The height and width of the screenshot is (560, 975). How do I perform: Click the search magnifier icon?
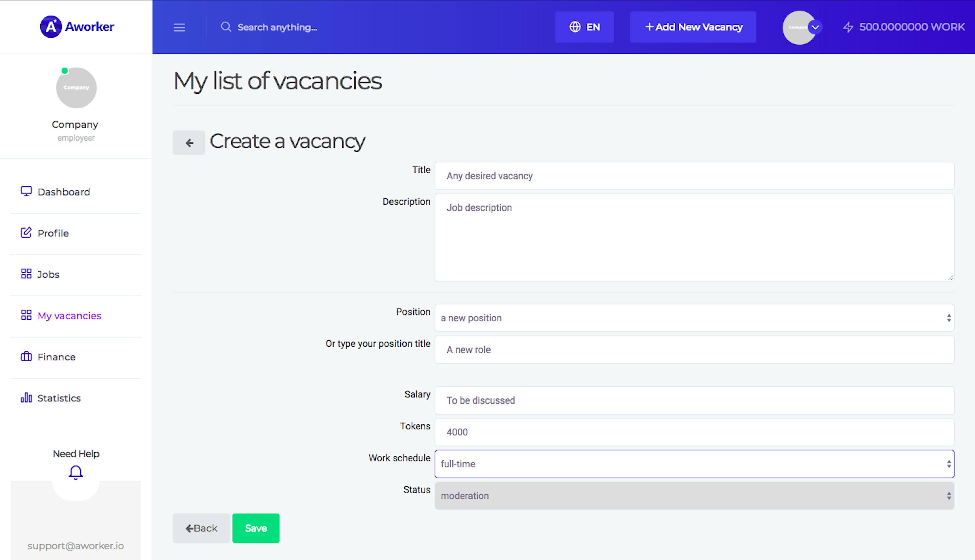pos(226,27)
